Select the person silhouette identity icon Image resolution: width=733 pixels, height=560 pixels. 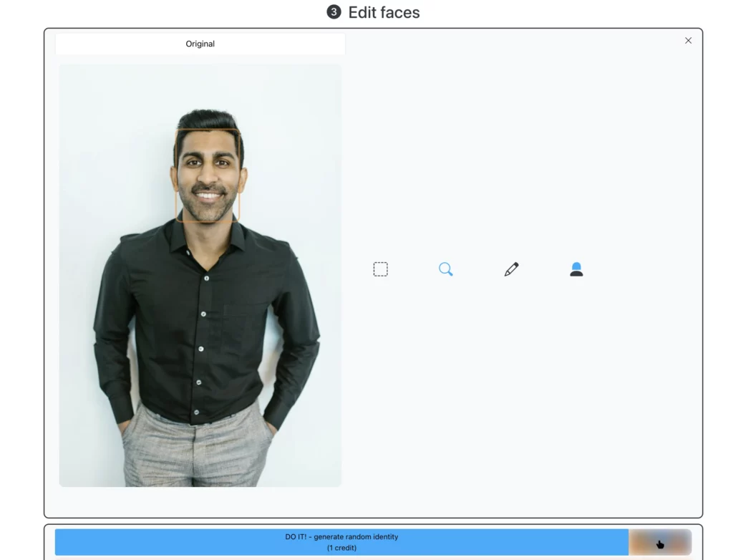(576, 269)
